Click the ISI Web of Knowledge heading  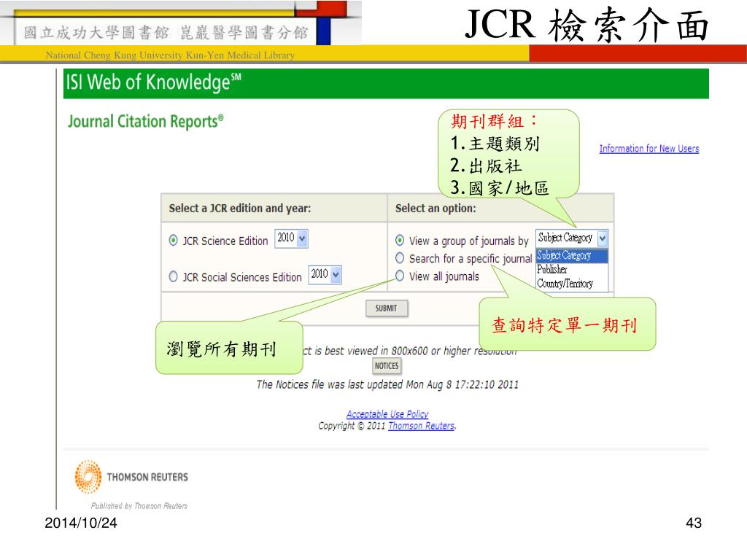153,82
